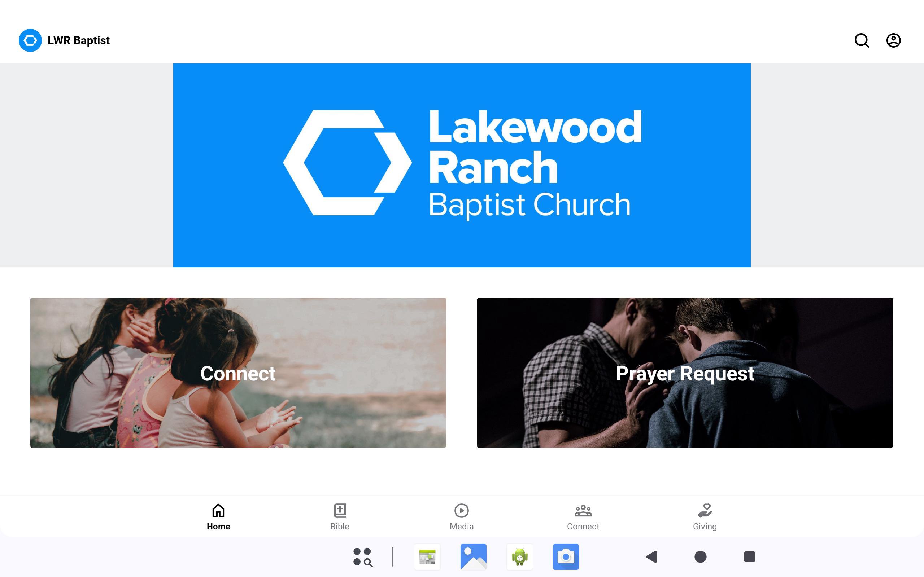Launch the calendar app in taskbar

pyautogui.click(x=427, y=557)
